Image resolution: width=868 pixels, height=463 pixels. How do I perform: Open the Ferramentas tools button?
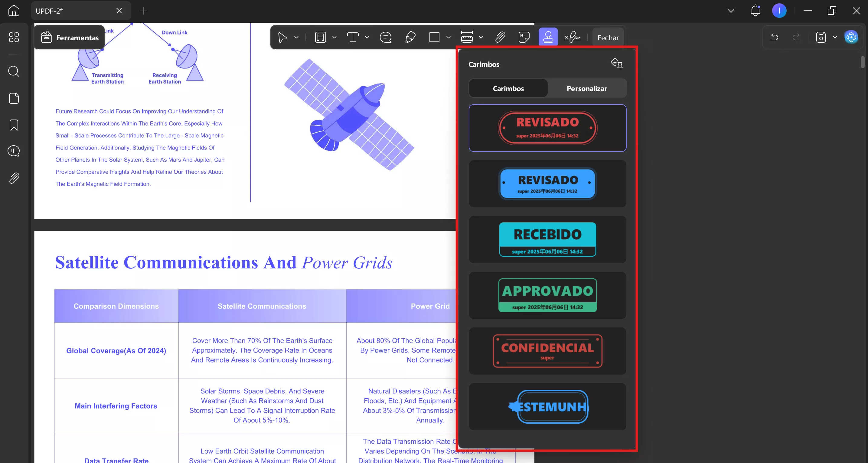click(70, 38)
